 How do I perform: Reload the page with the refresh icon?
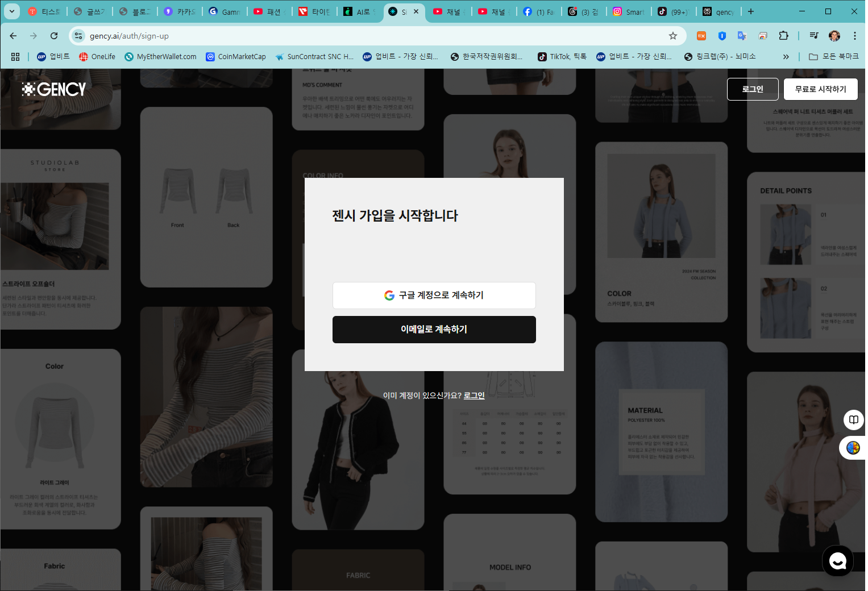coord(54,36)
